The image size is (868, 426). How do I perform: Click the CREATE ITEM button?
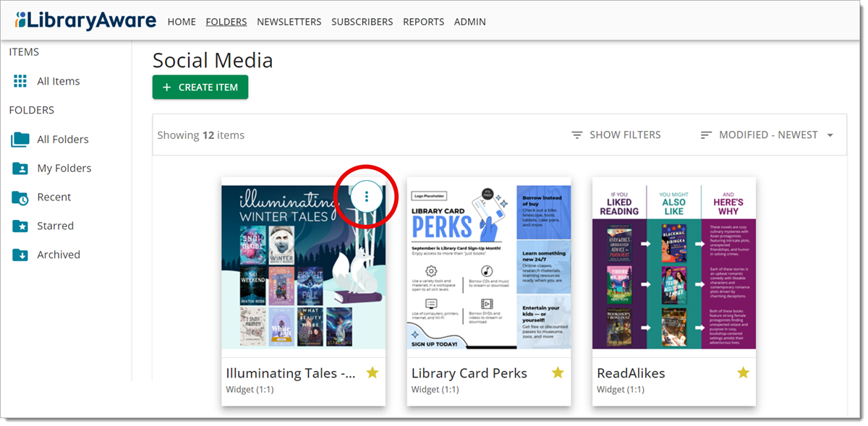click(x=200, y=87)
